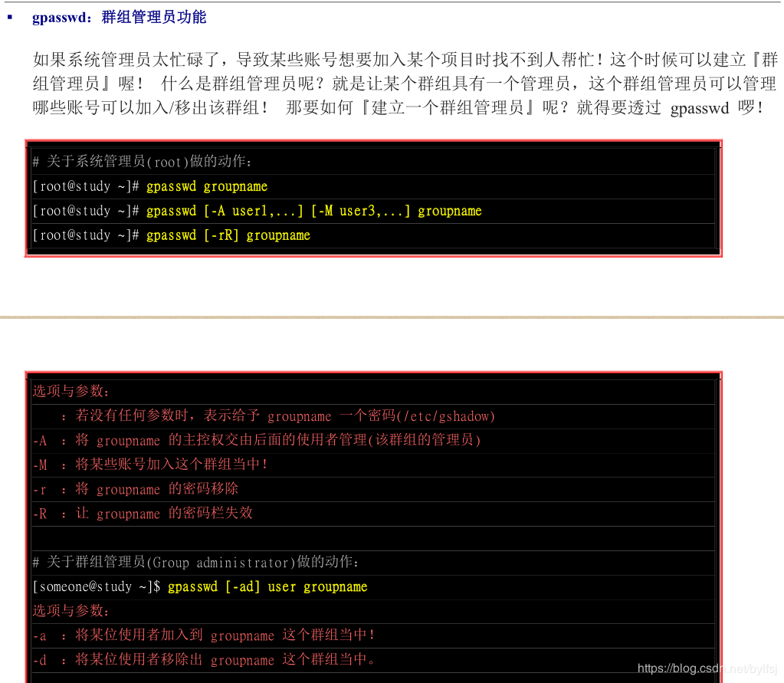
Task: Click the second "选项与参数:" label
Action: click(x=71, y=611)
